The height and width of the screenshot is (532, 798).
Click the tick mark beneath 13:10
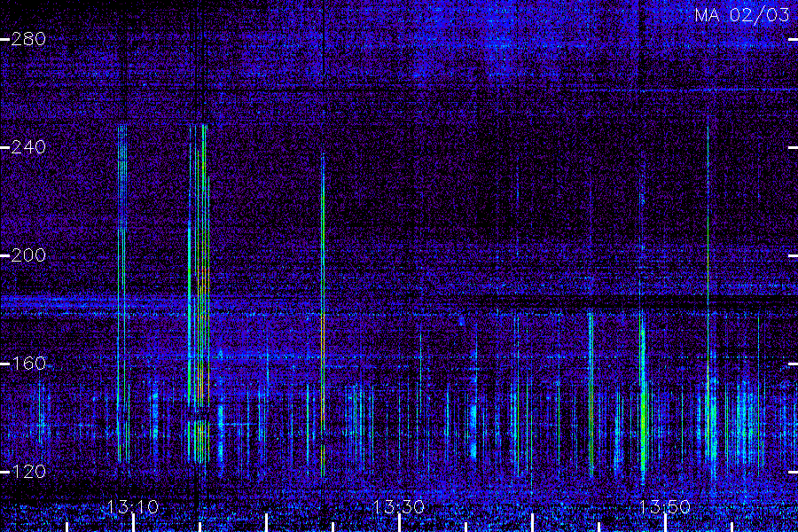[x=133, y=523]
